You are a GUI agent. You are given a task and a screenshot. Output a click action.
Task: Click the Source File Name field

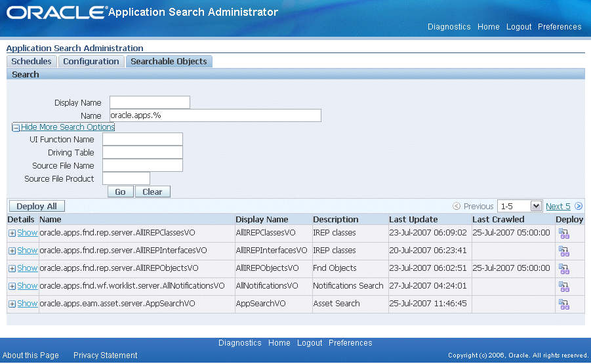coord(142,165)
